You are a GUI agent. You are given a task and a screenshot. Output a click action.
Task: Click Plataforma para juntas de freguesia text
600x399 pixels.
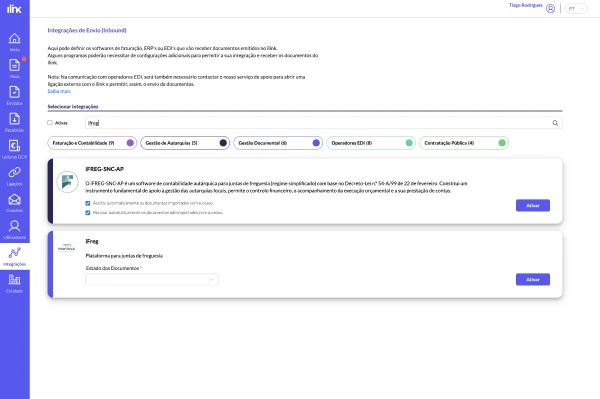coord(124,256)
